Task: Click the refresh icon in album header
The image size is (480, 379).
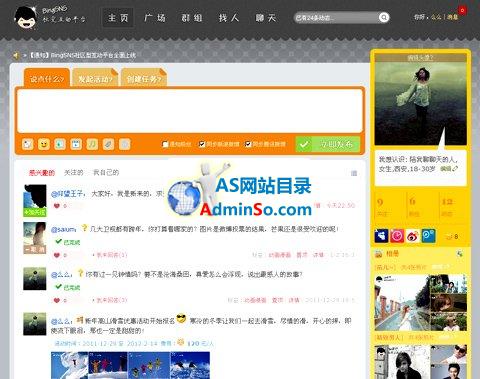Action: [x=460, y=254]
